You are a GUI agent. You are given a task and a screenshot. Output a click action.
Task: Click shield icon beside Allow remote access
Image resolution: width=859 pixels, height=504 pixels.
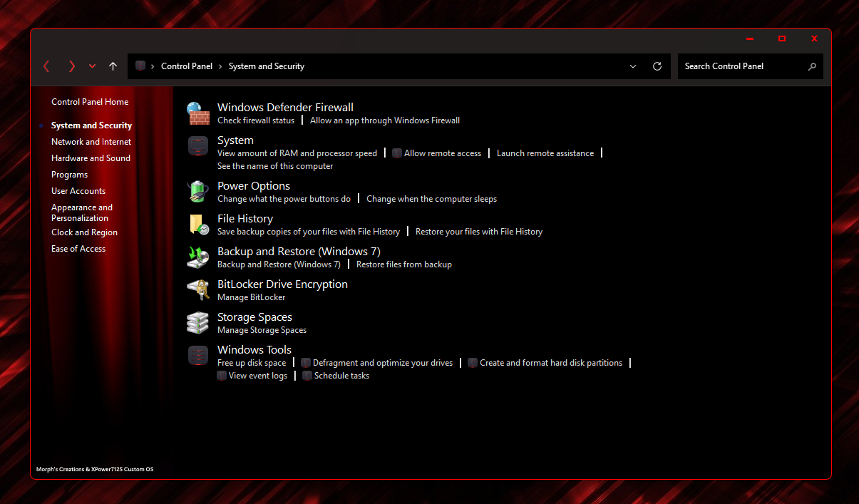point(397,153)
